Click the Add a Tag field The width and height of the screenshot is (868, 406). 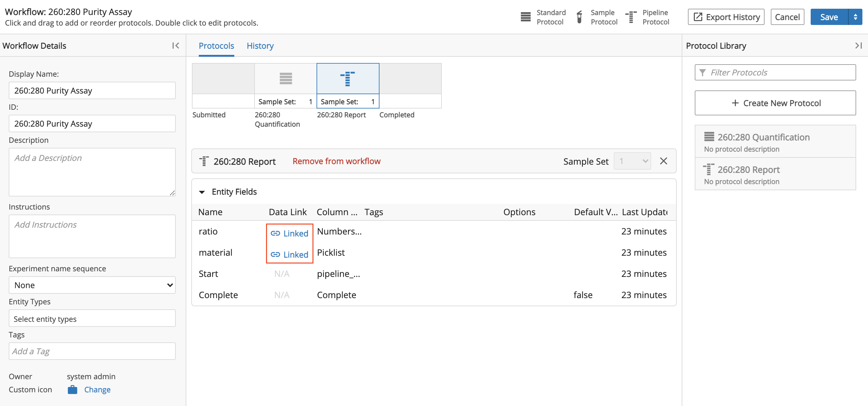coord(92,351)
